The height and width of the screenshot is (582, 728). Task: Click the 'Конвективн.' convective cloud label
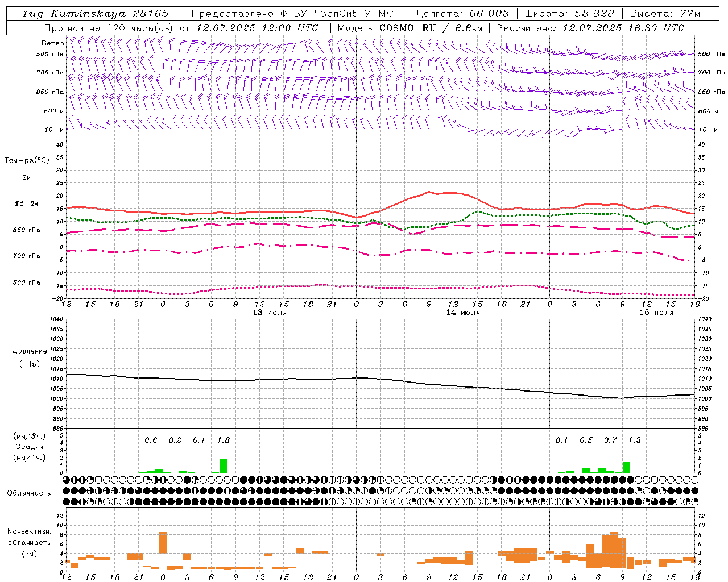pyautogui.click(x=30, y=531)
